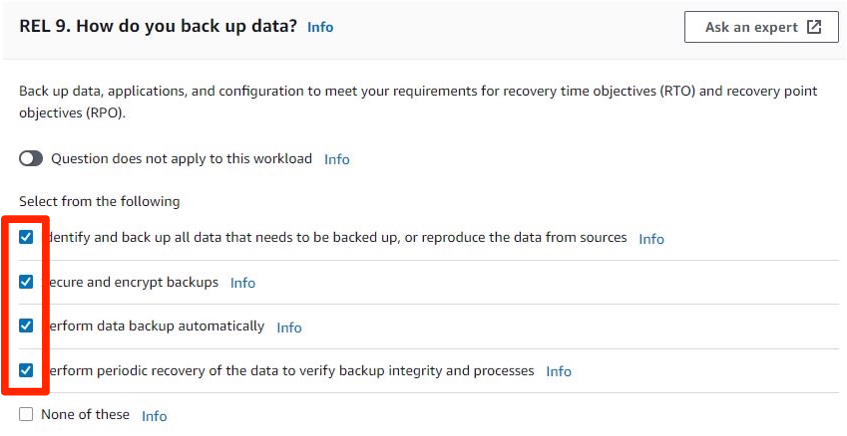Viewport: 847px width, 436px height.
Task: Open Info link for 'None of these'
Action: point(154,415)
